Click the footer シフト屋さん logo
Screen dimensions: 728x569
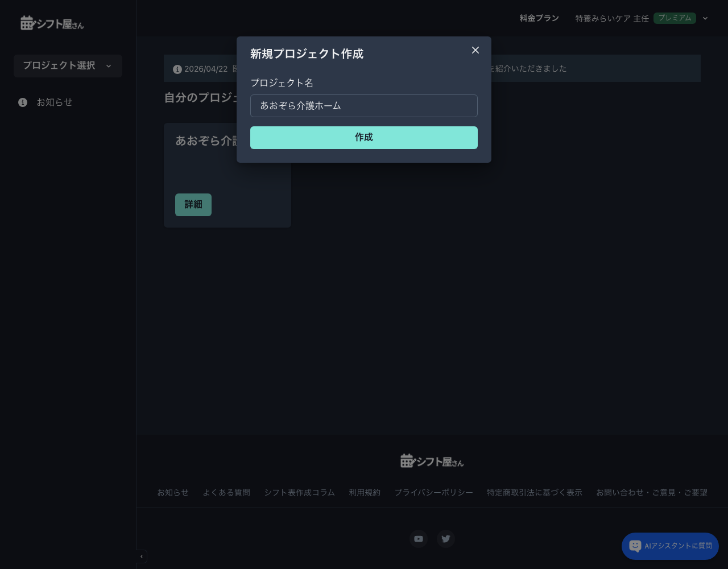pos(432,461)
